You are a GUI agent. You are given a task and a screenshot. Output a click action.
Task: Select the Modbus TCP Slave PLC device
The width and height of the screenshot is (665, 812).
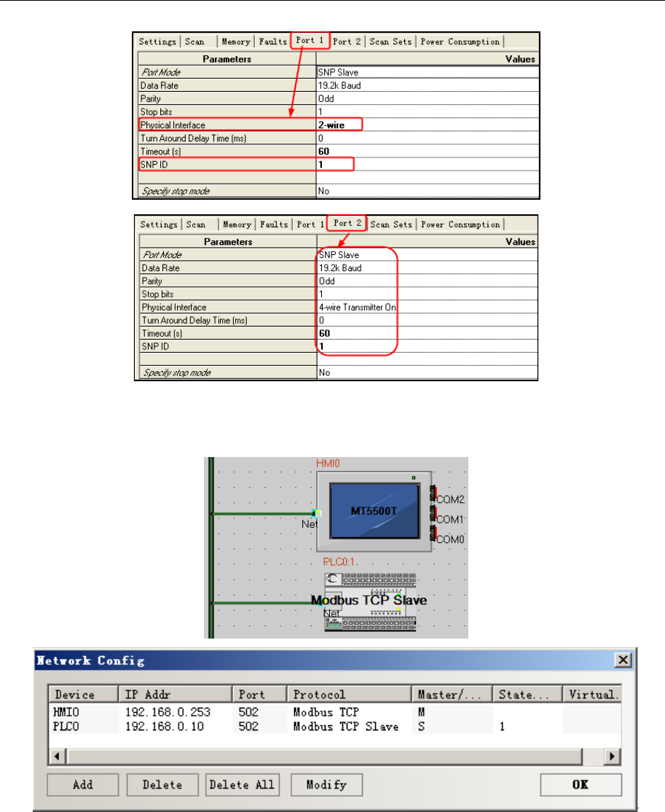(370, 601)
